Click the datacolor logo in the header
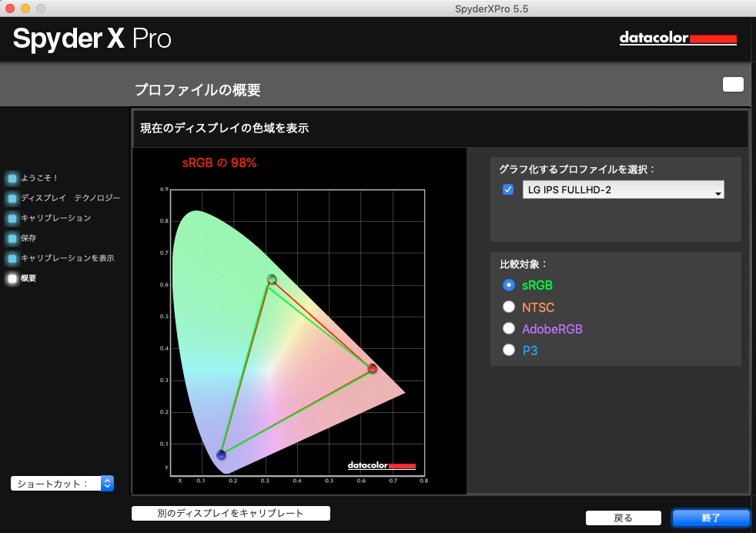Viewport: 756px width, 533px height. point(677,38)
